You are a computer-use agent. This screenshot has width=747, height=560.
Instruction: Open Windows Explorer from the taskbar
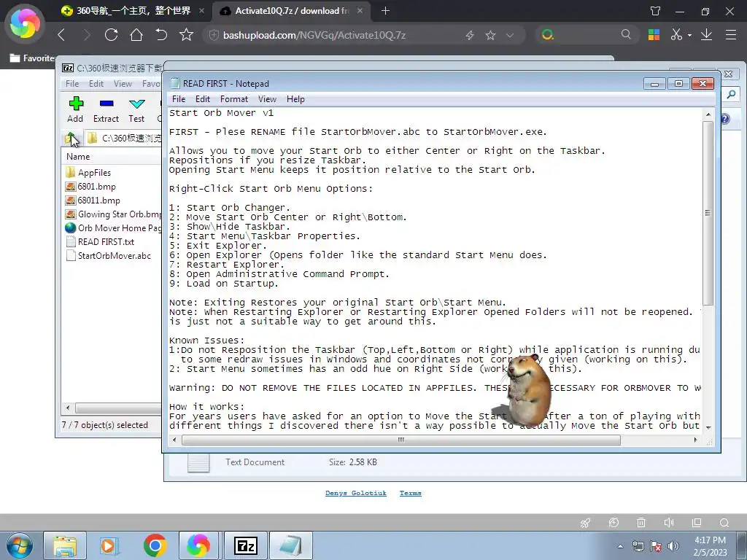(x=65, y=545)
